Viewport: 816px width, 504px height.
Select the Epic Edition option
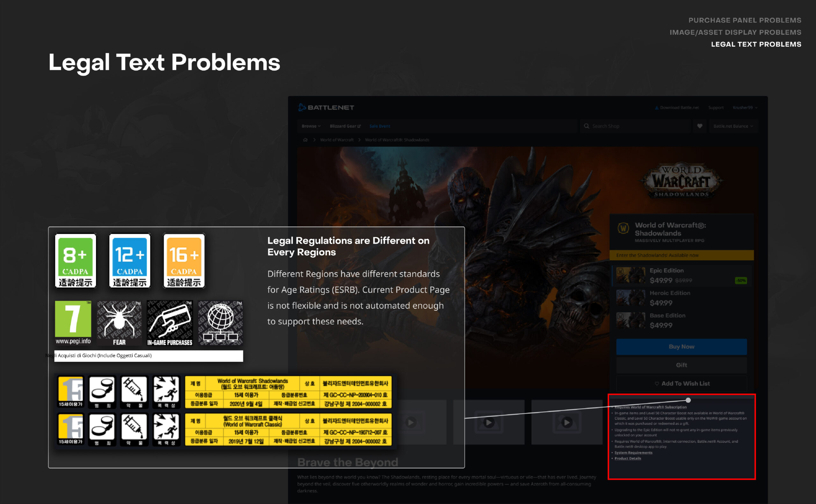pyautogui.click(x=681, y=276)
